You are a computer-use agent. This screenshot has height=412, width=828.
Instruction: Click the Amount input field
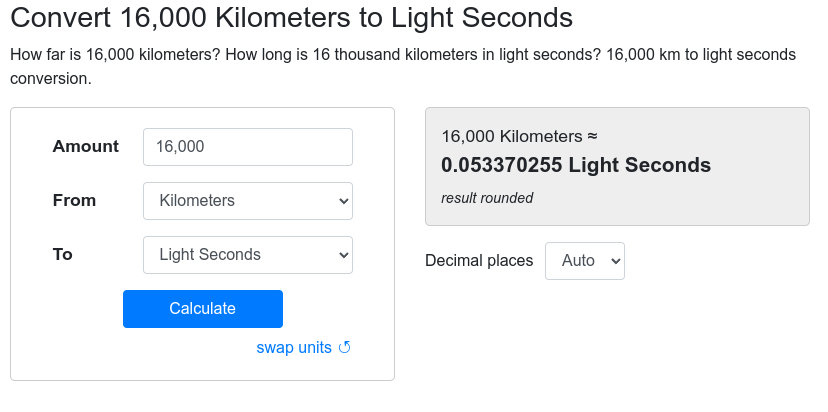[x=248, y=147]
